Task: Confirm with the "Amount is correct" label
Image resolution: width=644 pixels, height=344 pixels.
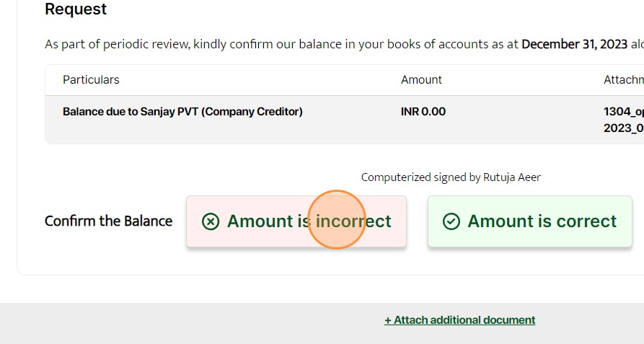Action: [x=542, y=221]
